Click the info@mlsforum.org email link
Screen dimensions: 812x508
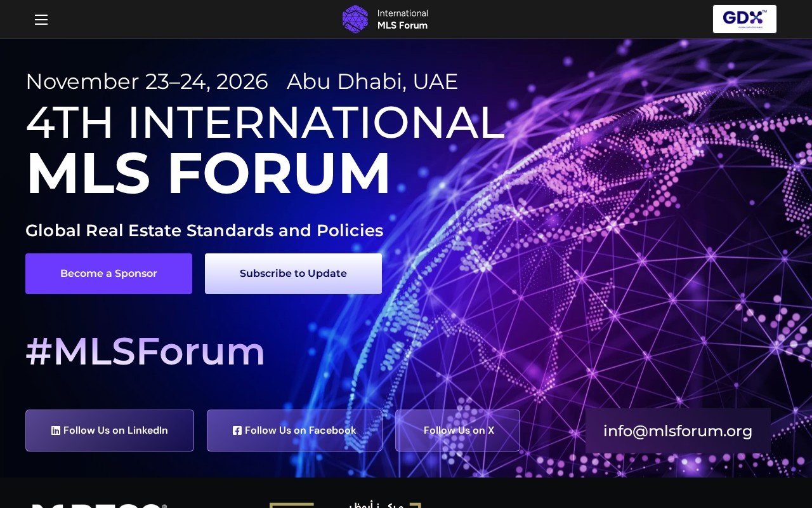[x=678, y=431]
